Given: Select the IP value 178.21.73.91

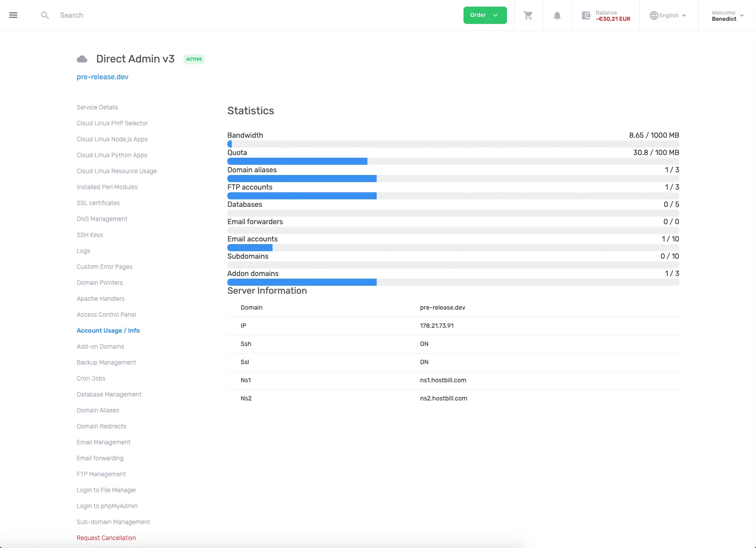Looking at the screenshot, I should click(436, 326).
